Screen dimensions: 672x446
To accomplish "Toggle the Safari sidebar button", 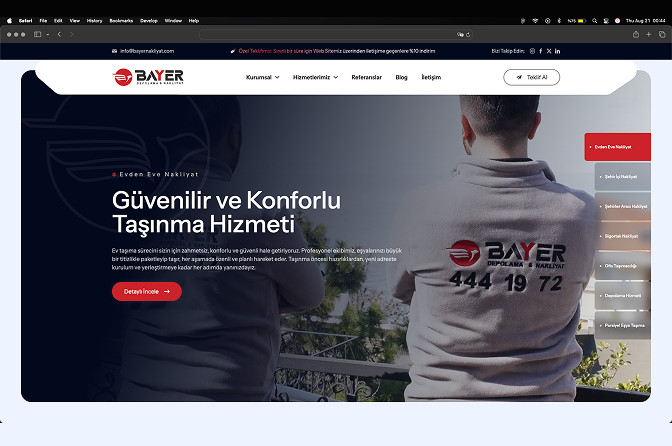I will 38,34.
